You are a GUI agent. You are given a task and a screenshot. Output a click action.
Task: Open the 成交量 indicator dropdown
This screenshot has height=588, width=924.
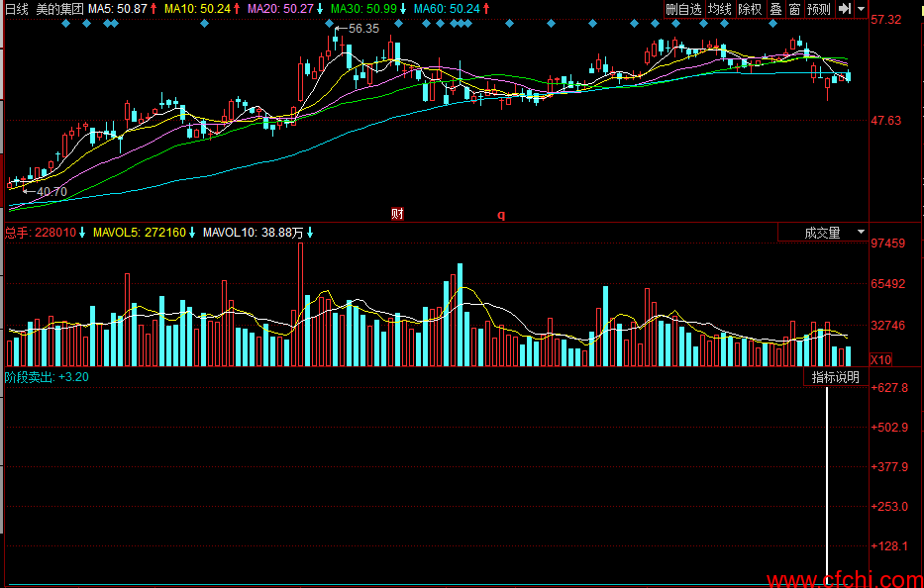824,233
